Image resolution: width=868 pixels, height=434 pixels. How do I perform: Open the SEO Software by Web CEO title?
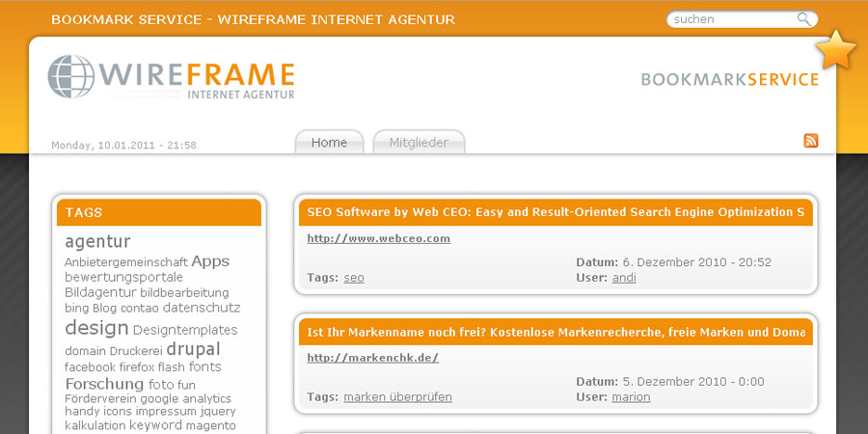pos(556,212)
